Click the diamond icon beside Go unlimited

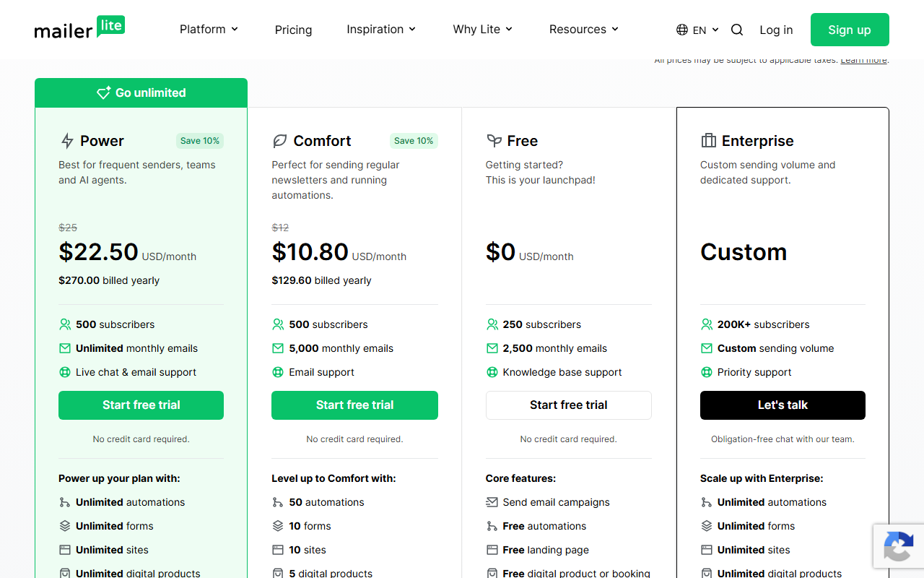[x=103, y=92]
